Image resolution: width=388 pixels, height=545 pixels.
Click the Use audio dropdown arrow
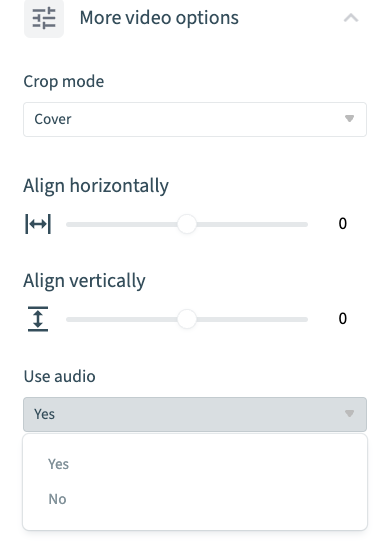[x=349, y=414]
